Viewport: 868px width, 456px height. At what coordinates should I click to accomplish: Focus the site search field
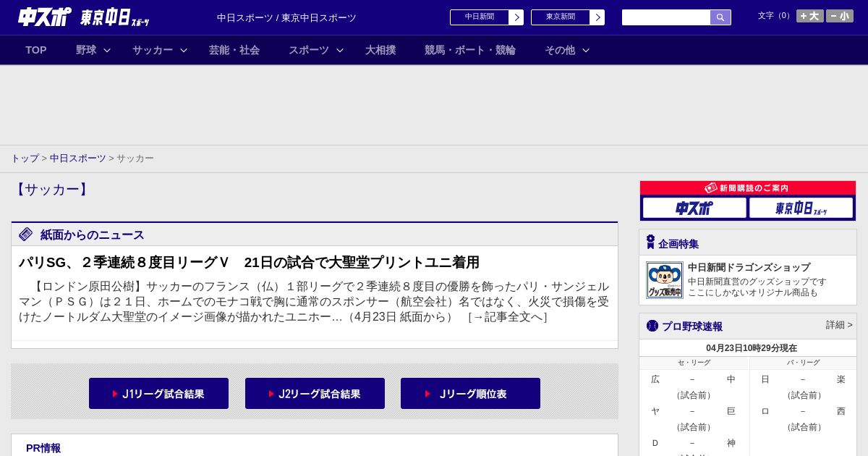tap(666, 17)
